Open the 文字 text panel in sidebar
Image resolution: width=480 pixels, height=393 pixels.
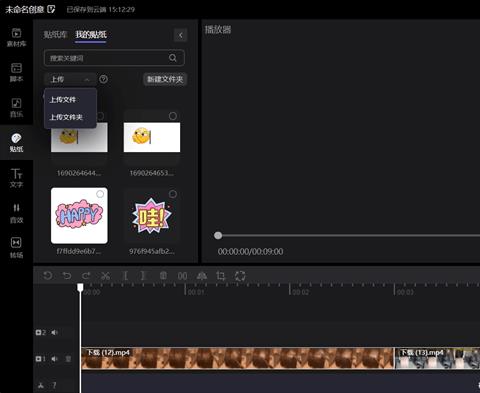16,178
